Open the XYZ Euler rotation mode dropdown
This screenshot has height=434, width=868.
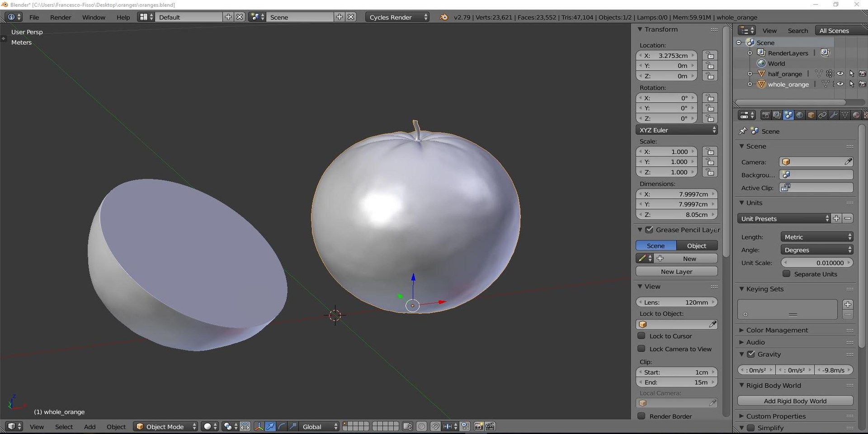676,130
